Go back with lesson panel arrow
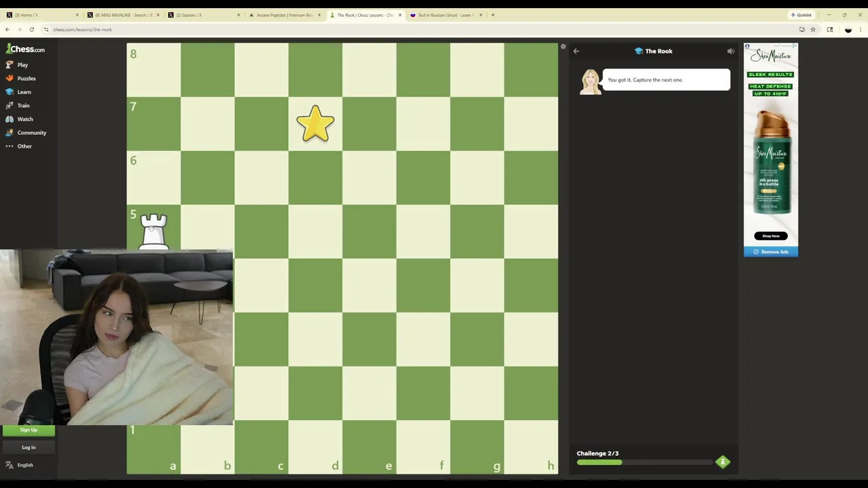Image resolution: width=868 pixels, height=488 pixels. click(576, 51)
